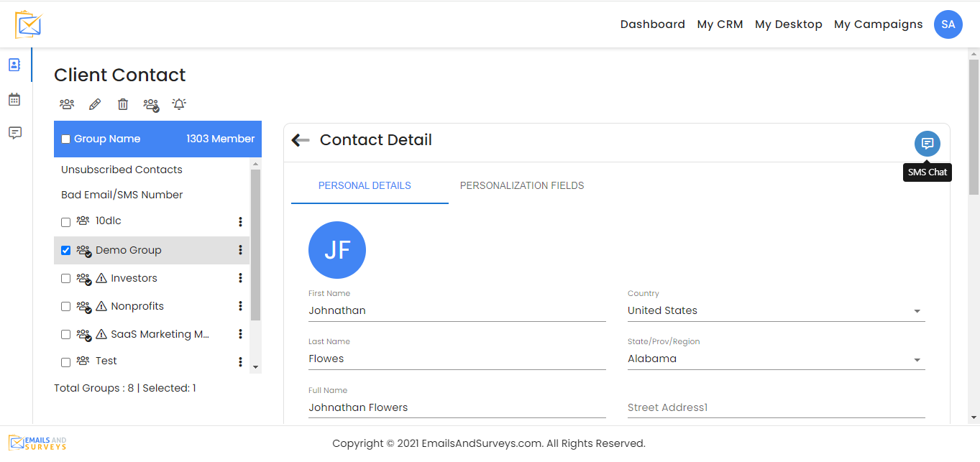Click the pencil edit group icon
Screen dimensions: 980x462
(95, 104)
